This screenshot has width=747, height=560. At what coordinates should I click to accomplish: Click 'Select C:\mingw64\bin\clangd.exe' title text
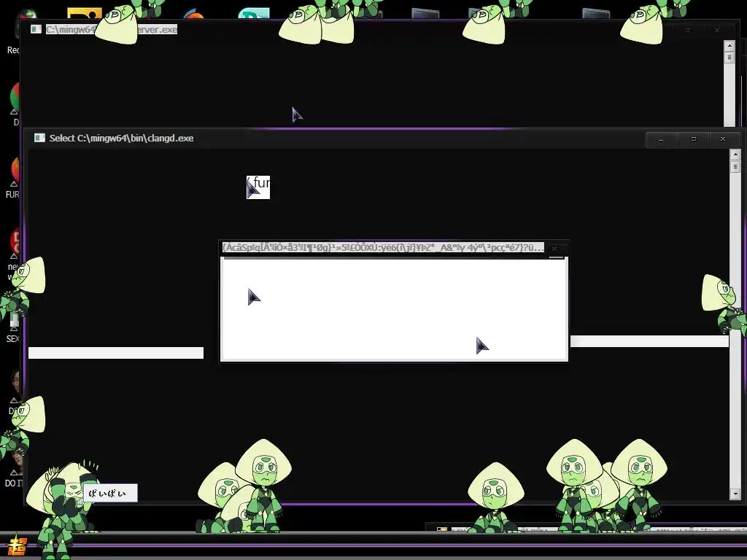(x=122, y=138)
